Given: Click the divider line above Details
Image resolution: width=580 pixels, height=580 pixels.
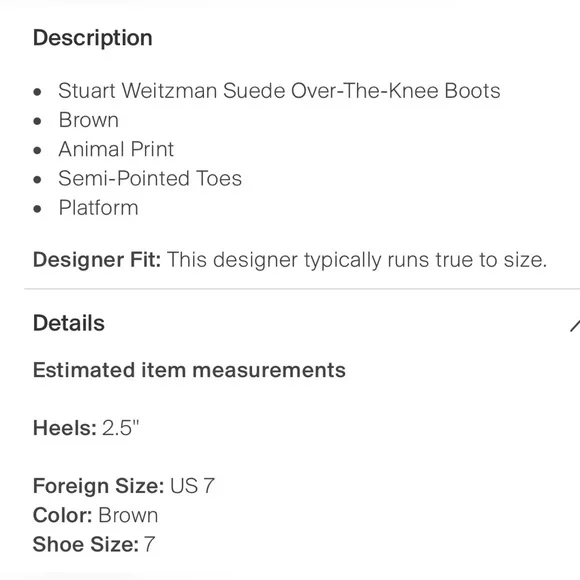Looking at the screenshot, I should click(302, 289).
